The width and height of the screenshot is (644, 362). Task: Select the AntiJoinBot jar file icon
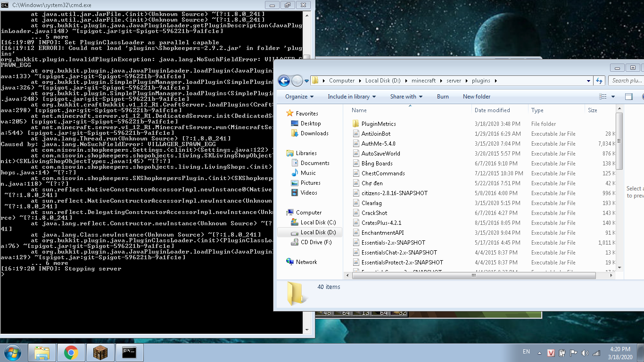[356, 134]
